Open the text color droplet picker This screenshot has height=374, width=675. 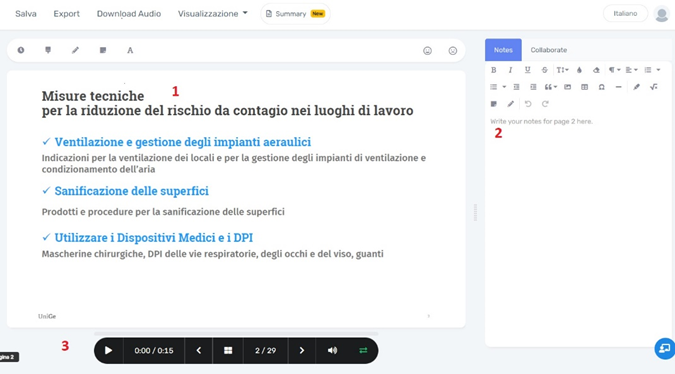(579, 70)
